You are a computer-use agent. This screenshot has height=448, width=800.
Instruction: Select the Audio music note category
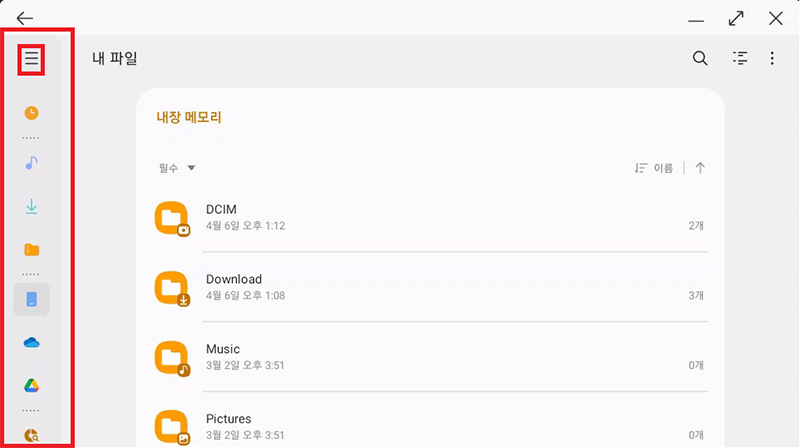[32, 161]
